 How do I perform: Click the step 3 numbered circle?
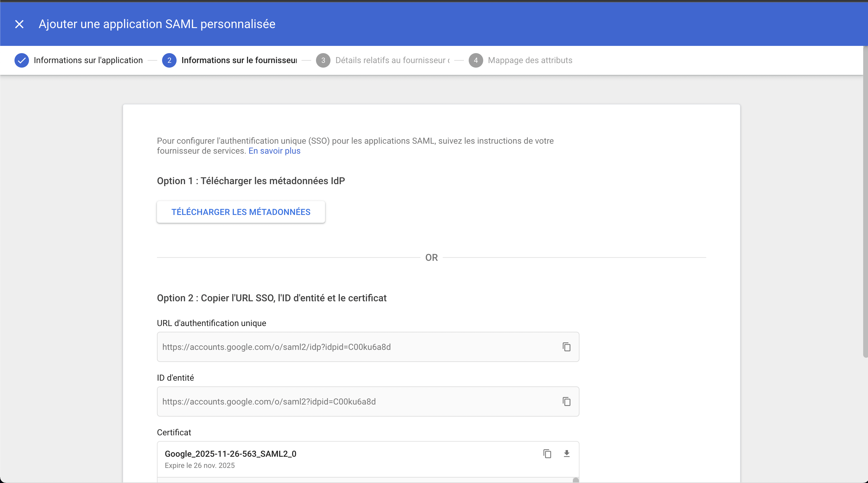click(x=323, y=60)
